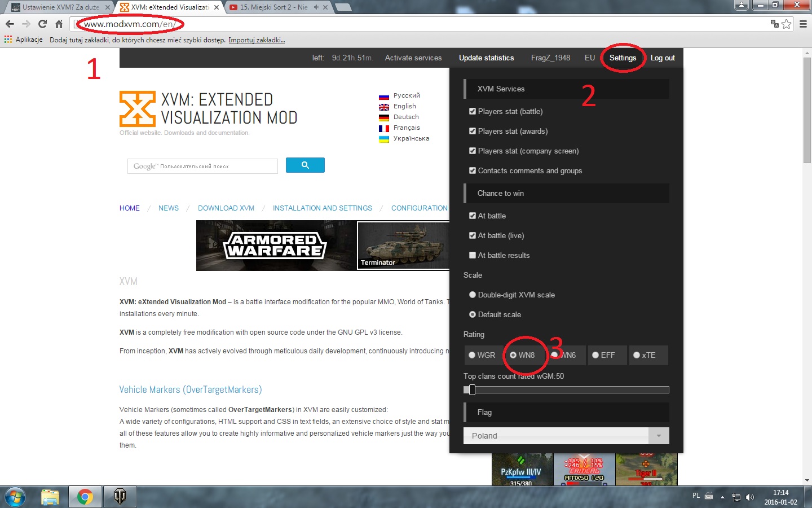Click the PL input language indicator

(696, 496)
